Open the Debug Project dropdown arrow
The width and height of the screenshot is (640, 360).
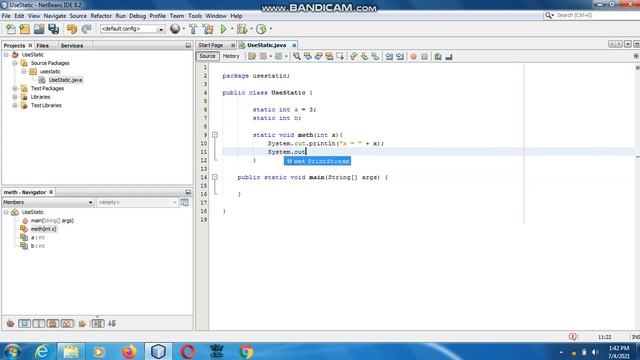[251, 29]
